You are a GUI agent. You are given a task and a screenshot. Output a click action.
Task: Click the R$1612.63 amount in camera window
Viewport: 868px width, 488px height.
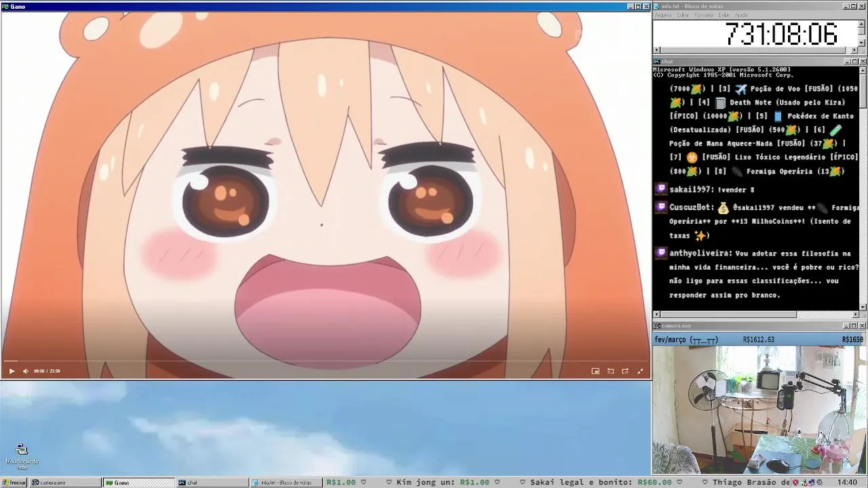click(759, 340)
